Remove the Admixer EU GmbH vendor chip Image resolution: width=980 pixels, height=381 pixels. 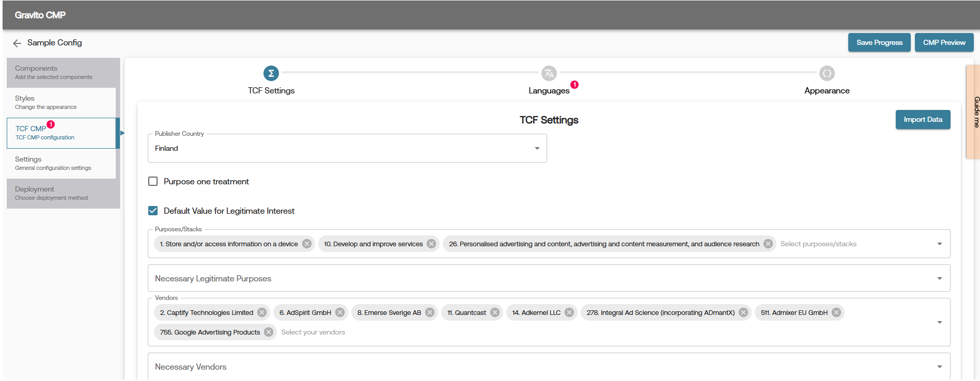tap(836, 312)
